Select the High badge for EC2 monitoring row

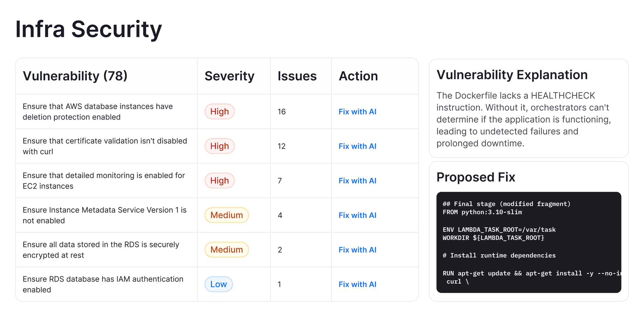click(x=219, y=181)
